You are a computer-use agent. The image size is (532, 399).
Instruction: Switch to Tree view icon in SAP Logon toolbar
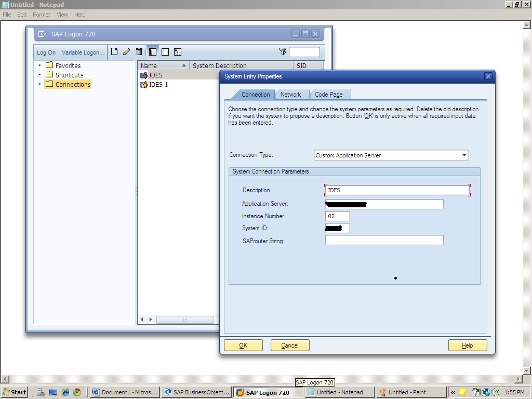tap(178, 52)
